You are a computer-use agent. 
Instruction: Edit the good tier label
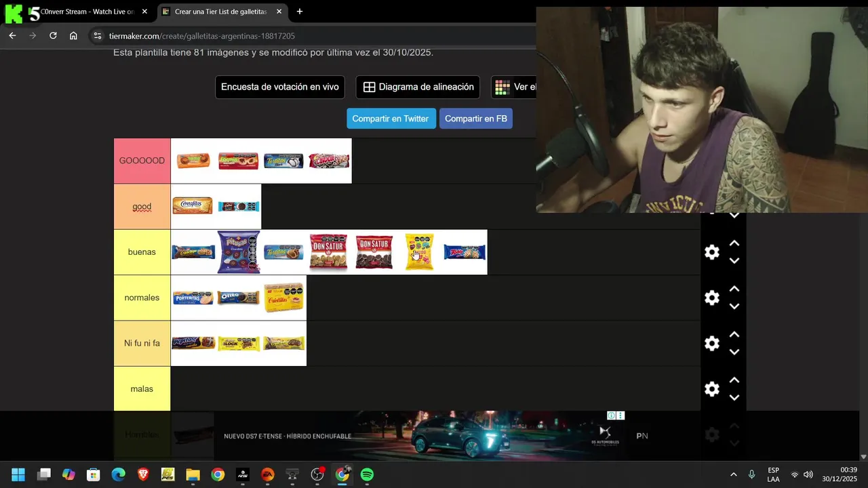coord(142,207)
